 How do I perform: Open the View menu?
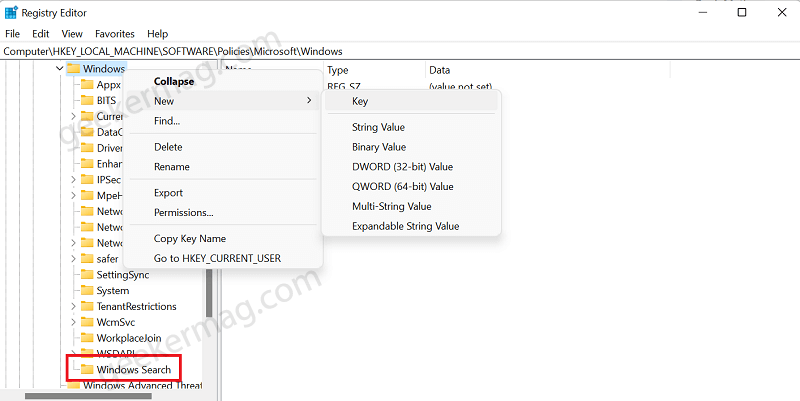[72, 34]
